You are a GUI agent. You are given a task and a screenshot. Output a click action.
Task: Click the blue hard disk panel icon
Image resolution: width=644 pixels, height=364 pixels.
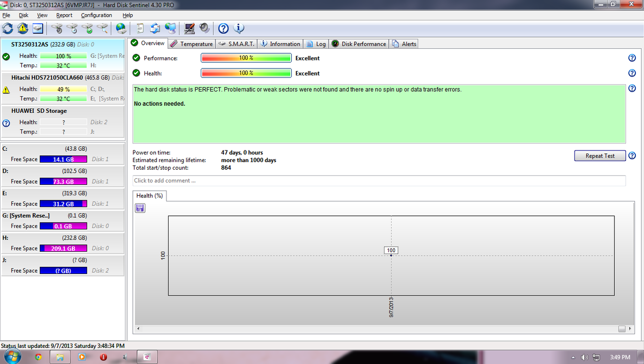tap(38, 28)
